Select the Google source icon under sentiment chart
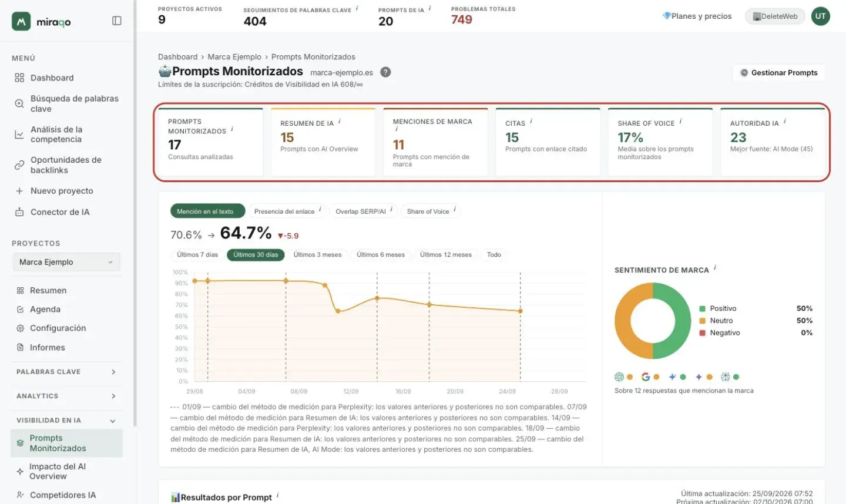846x504 pixels. 646,377
